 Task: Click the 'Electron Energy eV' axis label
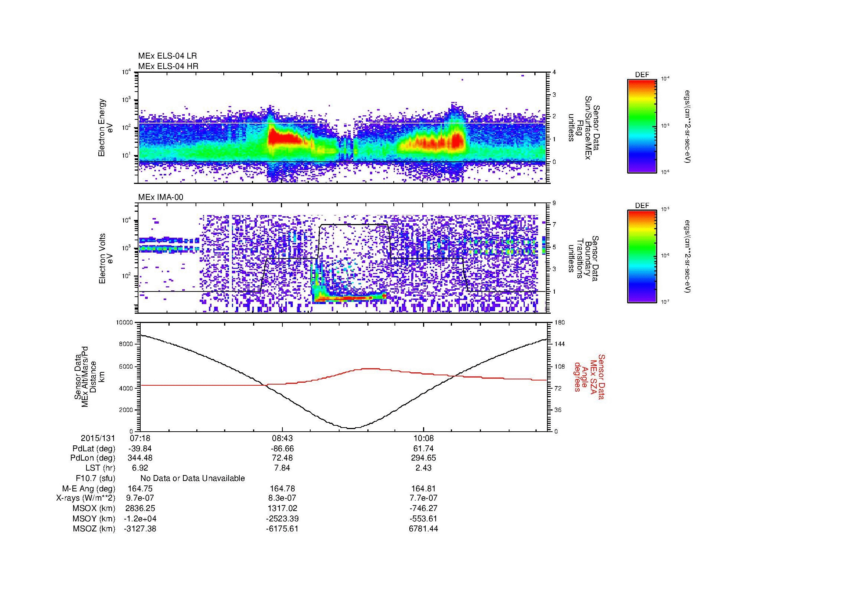tap(105, 128)
